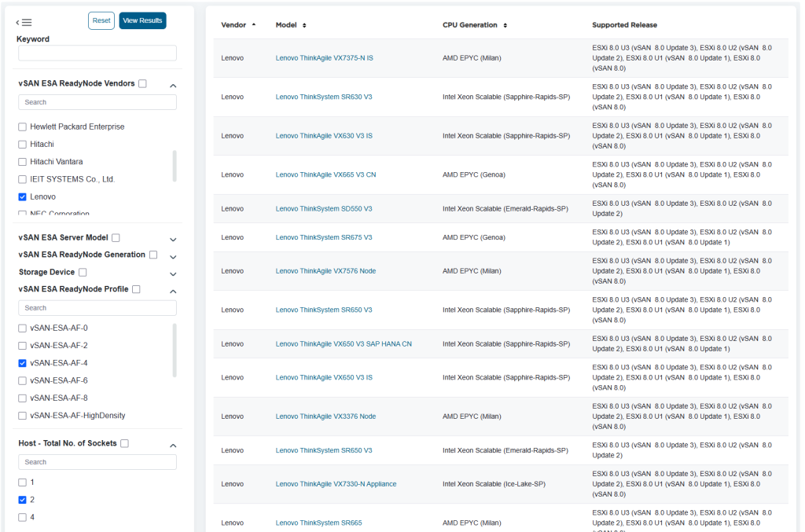Open Lenovo ThinkSystem SR630 V3 link
805x532 pixels.
click(323, 97)
